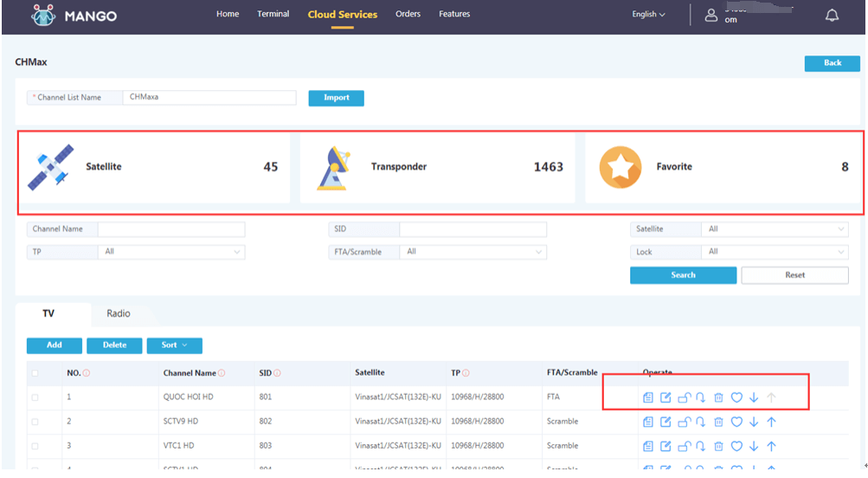
Task: Open the FTA/Scramble filter dropdown
Action: (473, 252)
